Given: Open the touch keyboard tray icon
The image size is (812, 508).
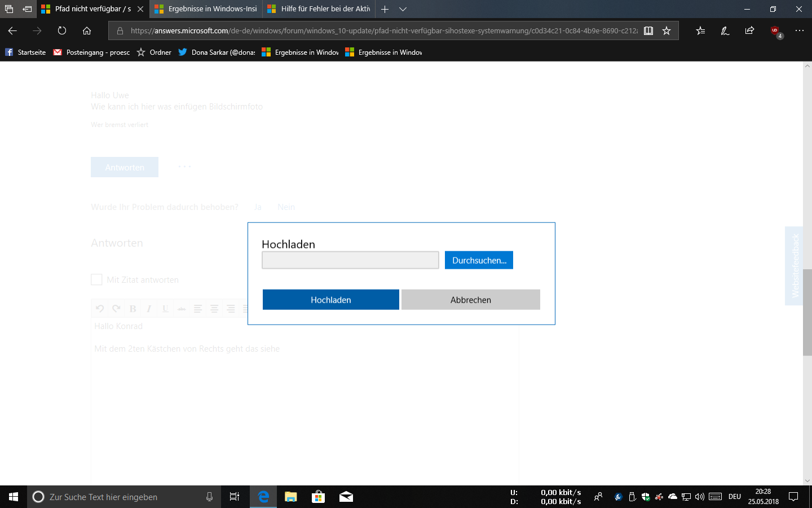Looking at the screenshot, I should (x=716, y=497).
